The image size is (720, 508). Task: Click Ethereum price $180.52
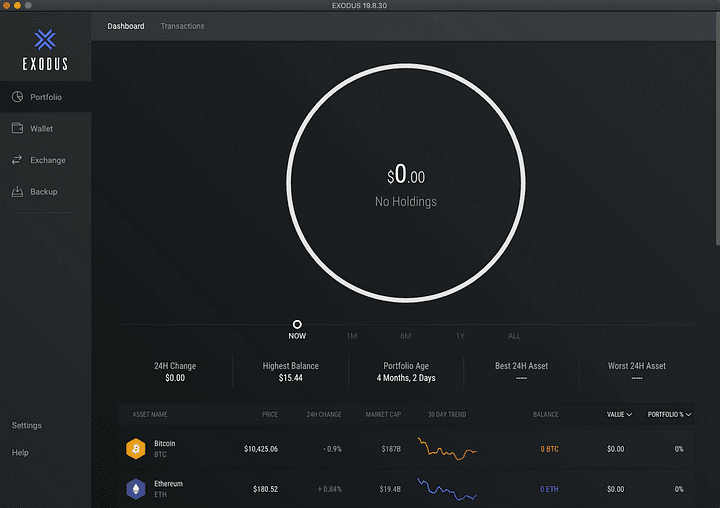pos(265,489)
